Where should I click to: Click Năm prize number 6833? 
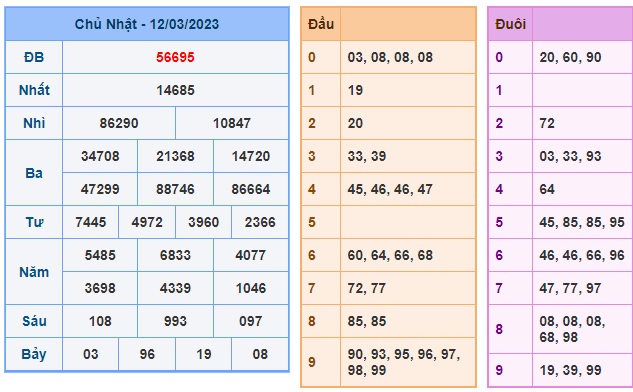point(175,255)
